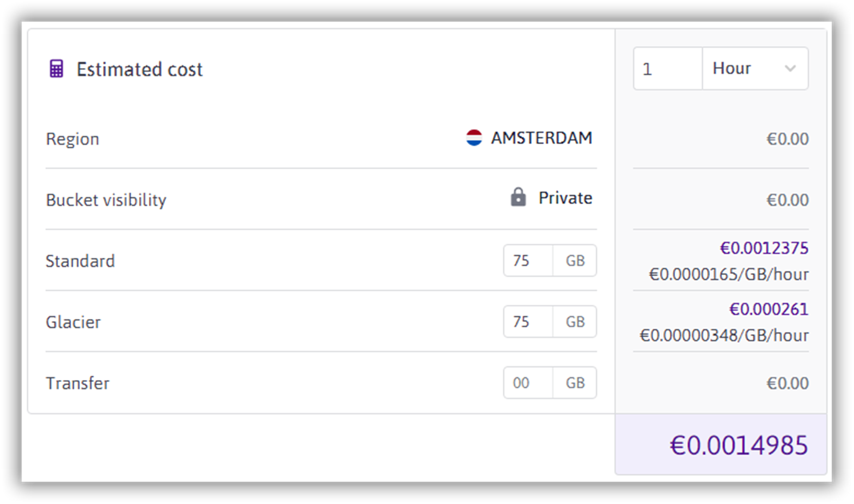Click the GB unit next to Standard

575,260
